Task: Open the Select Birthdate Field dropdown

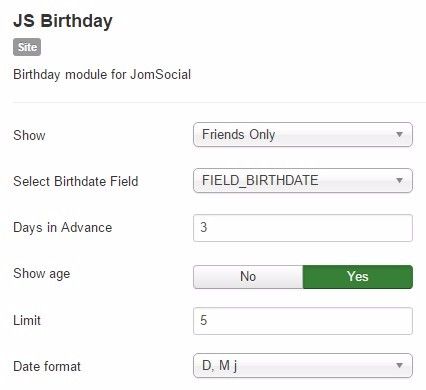Action: 303,181
